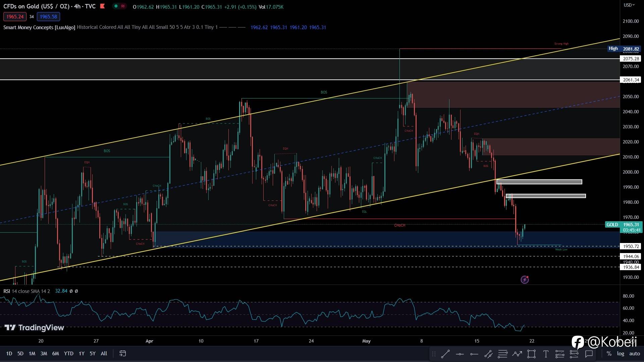This screenshot has width=644, height=362.
Task: Open the USD currency dropdown
Action: [x=629, y=5]
